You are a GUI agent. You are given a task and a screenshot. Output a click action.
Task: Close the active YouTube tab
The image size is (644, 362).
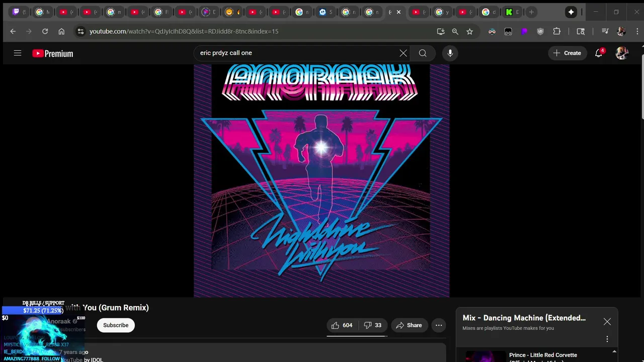(398, 12)
